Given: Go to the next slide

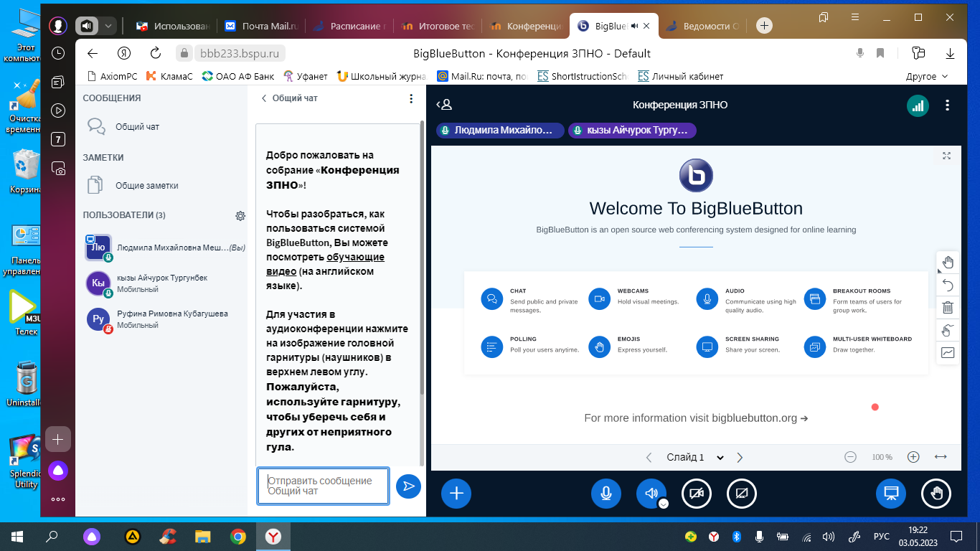Looking at the screenshot, I should (740, 458).
